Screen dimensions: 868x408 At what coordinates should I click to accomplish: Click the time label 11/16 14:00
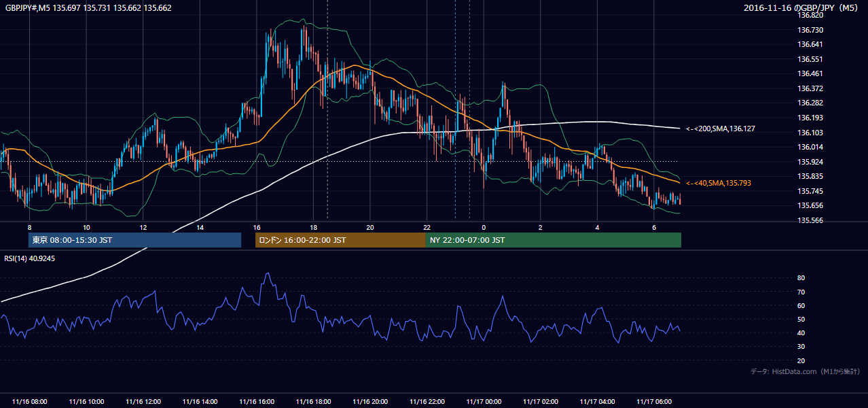(200, 402)
